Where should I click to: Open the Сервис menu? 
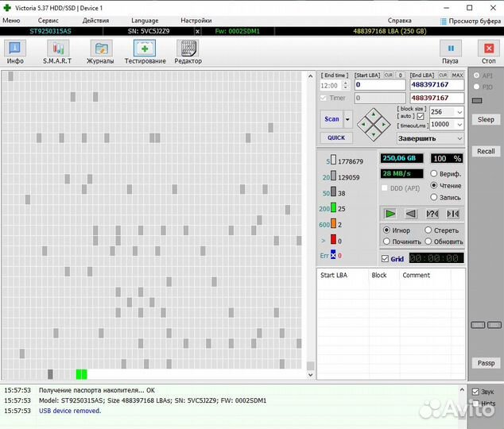tap(48, 20)
